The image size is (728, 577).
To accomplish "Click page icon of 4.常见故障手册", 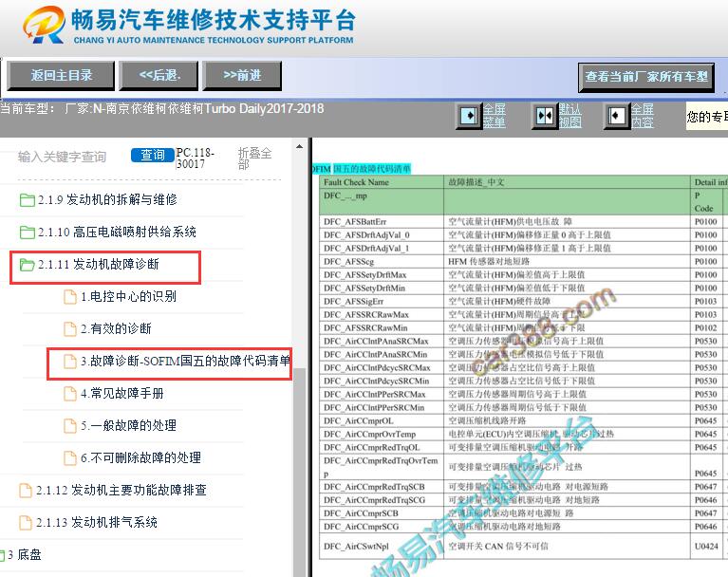I will (x=70, y=394).
